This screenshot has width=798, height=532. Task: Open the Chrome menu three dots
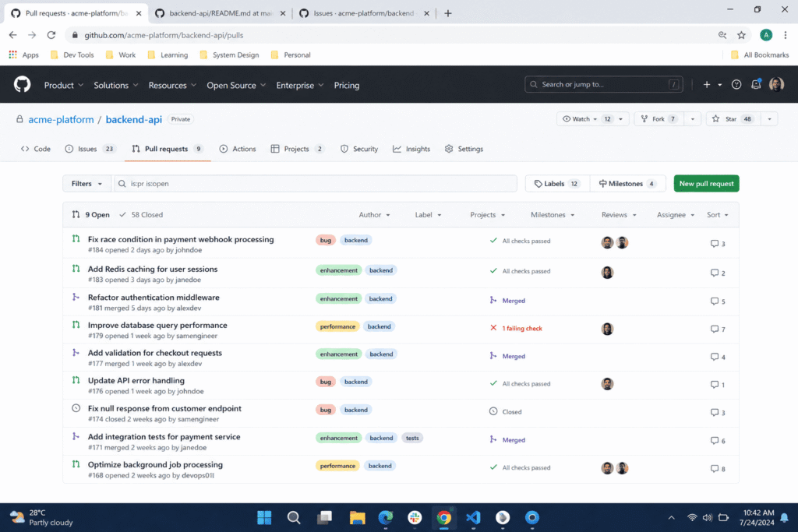786,35
